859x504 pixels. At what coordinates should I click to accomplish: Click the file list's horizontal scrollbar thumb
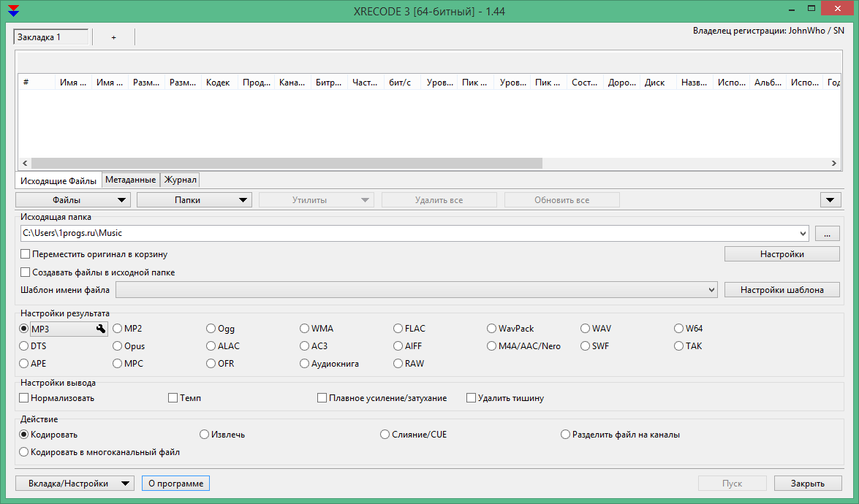pyautogui.click(x=287, y=164)
